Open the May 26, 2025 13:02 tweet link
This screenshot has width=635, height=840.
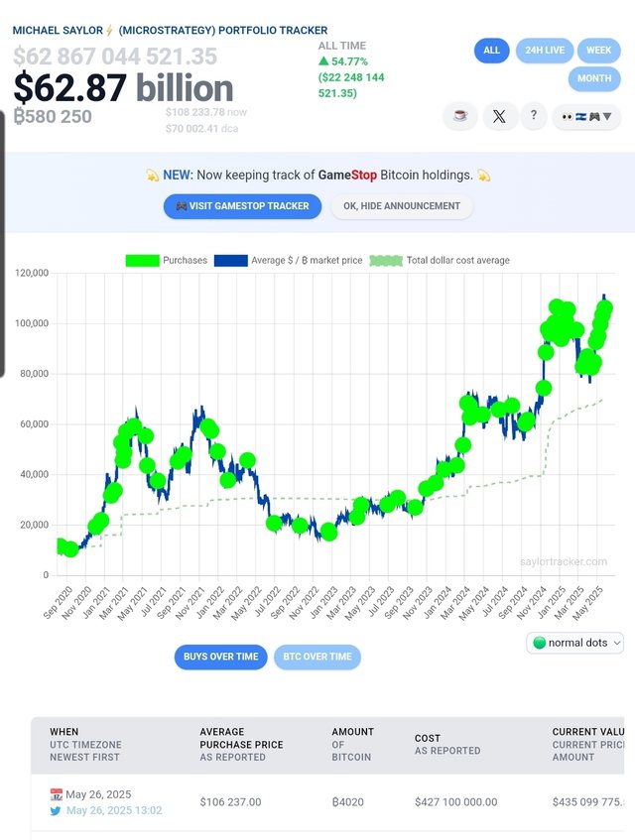pyautogui.click(x=114, y=810)
